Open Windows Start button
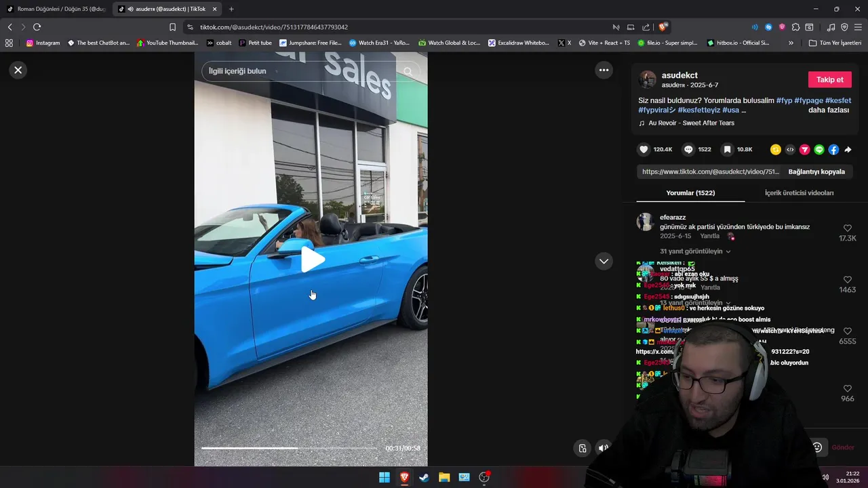 click(x=384, y=477)
